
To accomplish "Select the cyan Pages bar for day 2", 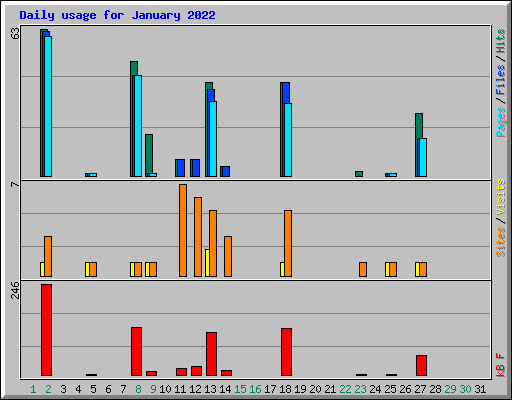I will [x=48, y=106].
